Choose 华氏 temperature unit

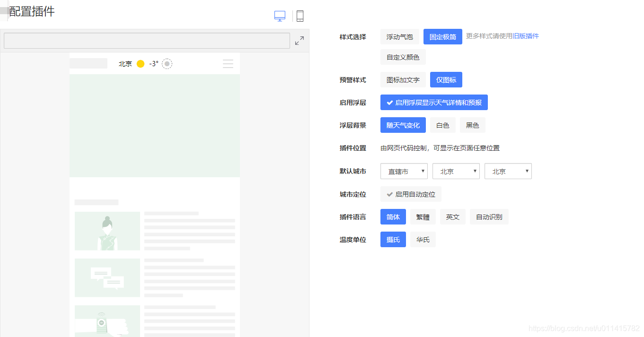[423, 240]
